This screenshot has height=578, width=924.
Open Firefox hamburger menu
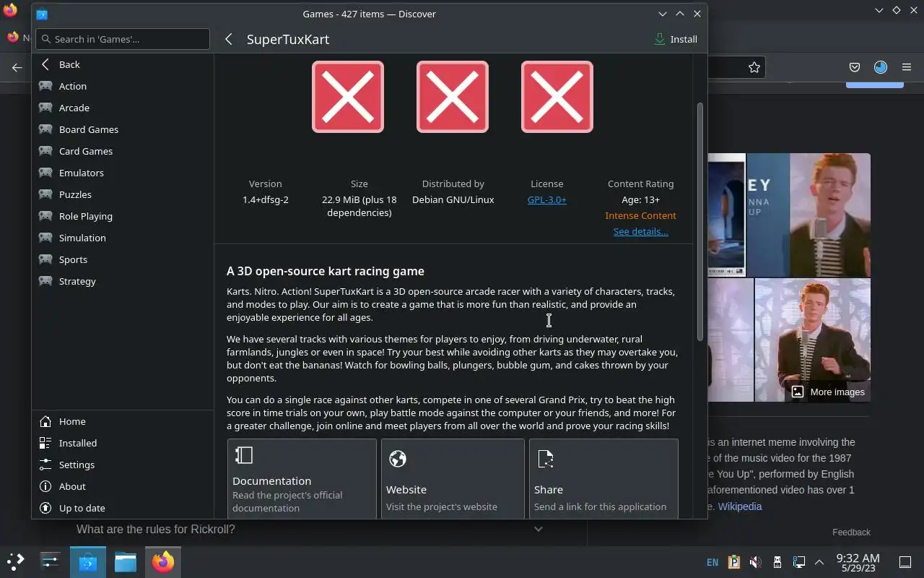tap(907, 67)
